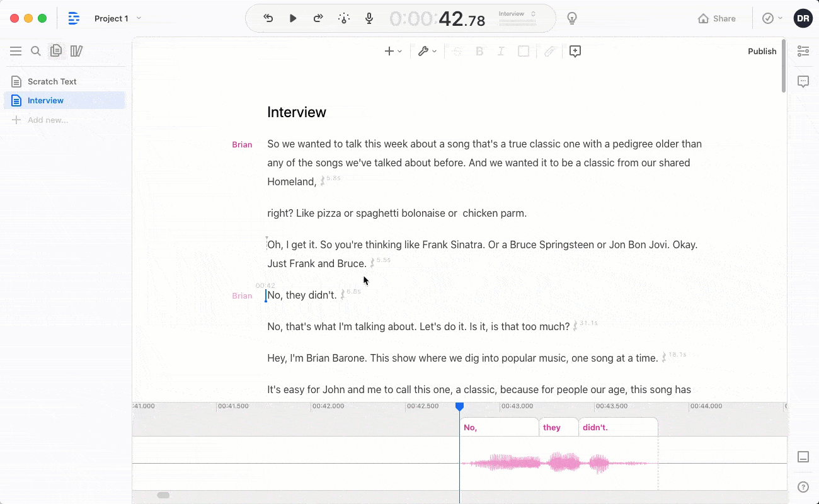Click the 00:42.000 mark on timeline ruler
The width and height of the screenshot is (819, 504).
coord(328,406)
